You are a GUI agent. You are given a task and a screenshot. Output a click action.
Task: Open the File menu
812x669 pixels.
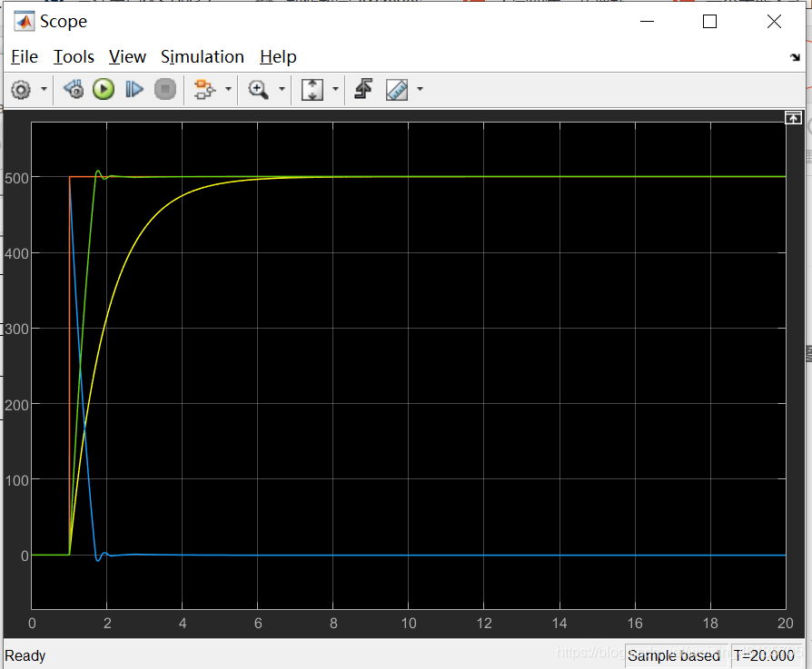pyautogui.click(x=25, y=57)
